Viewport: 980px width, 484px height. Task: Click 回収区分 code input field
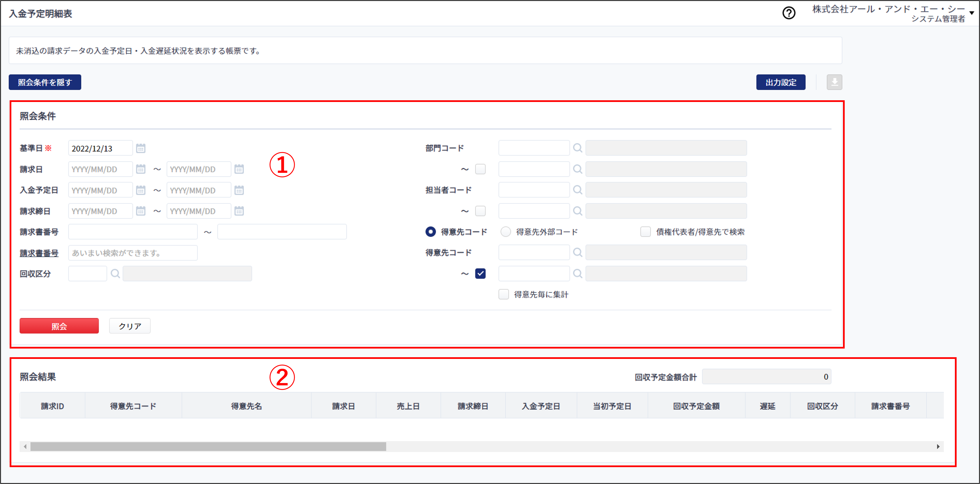(x=88, y=274)
